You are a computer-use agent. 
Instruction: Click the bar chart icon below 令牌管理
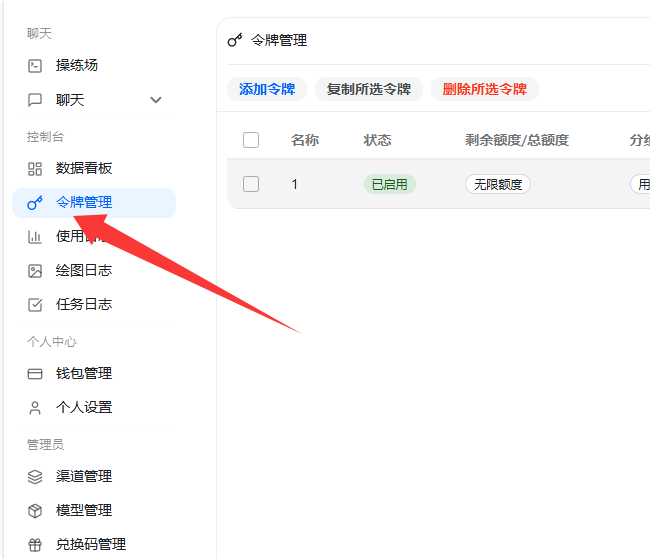[35, 237]
